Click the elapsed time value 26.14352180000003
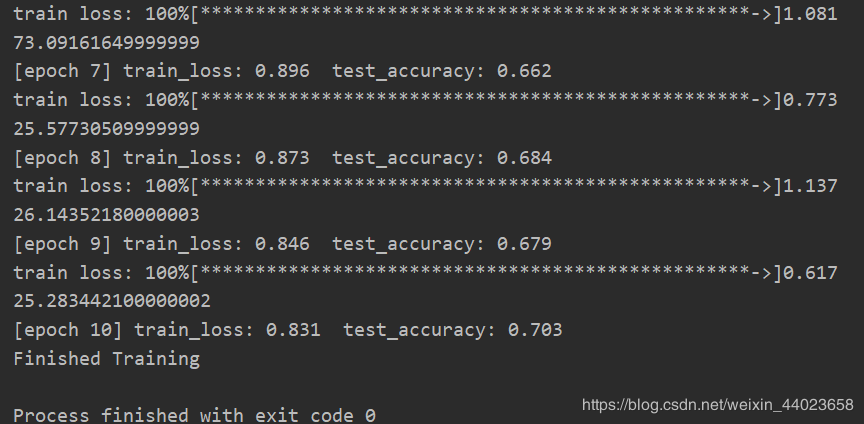 click(x=106, y=215)
